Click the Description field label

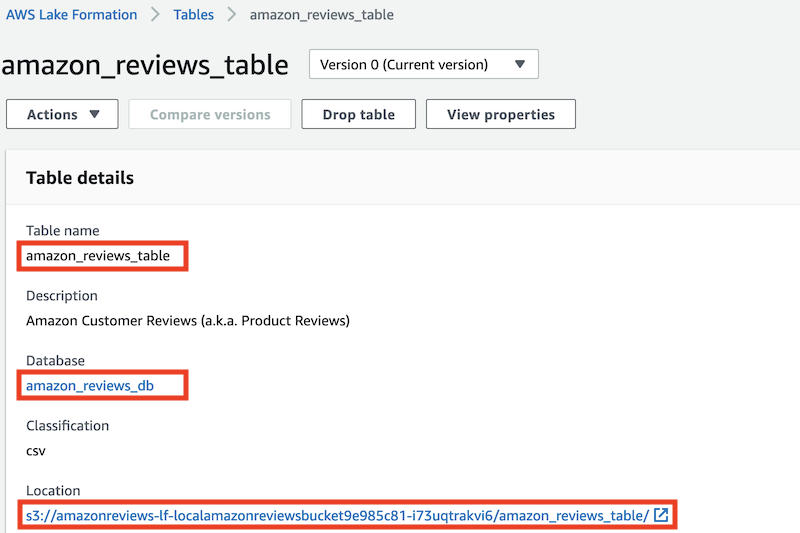pos(61,296)
